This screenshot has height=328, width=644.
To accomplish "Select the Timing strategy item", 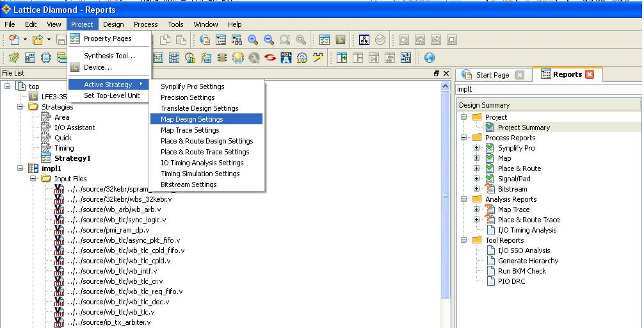I will tap(64, 148).
